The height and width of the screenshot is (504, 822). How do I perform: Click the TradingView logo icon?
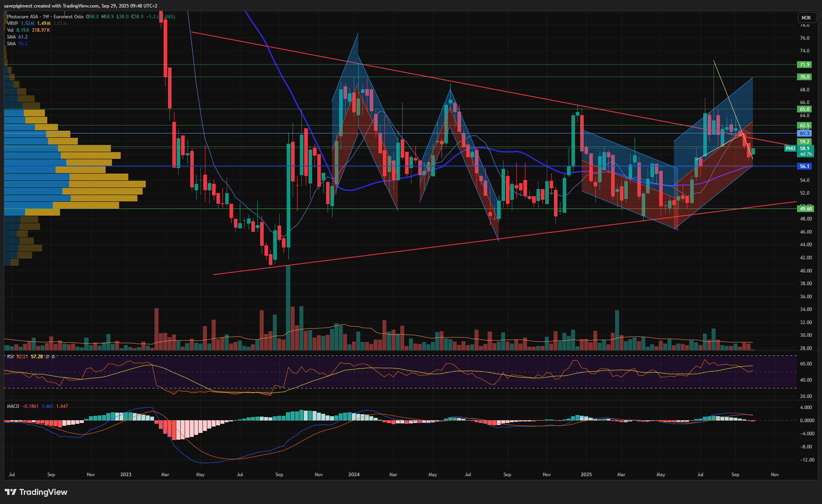(x=11, y=492)
